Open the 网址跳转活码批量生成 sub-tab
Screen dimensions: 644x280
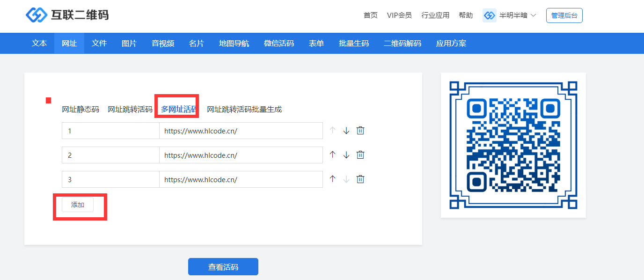tap(244, 110)
